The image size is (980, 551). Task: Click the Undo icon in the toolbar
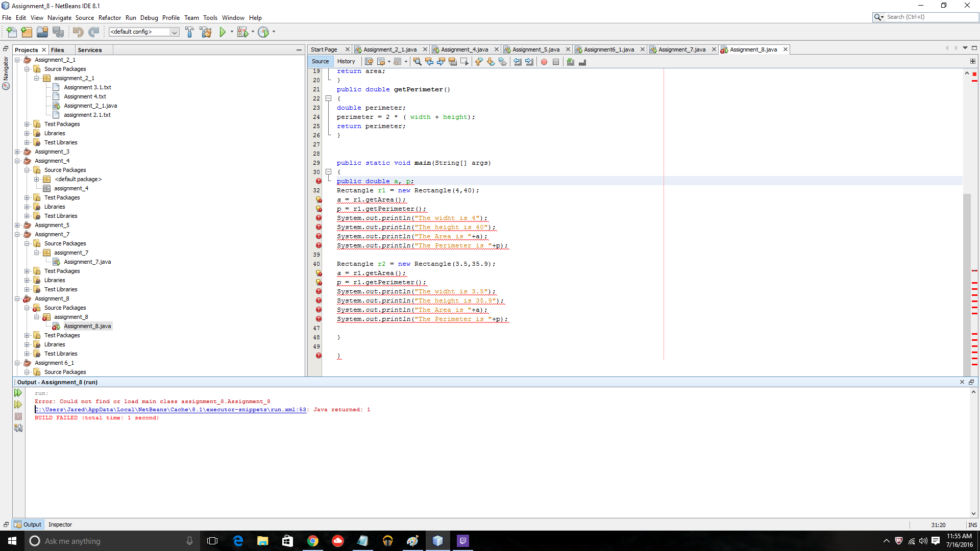click(x=78, y=32)
